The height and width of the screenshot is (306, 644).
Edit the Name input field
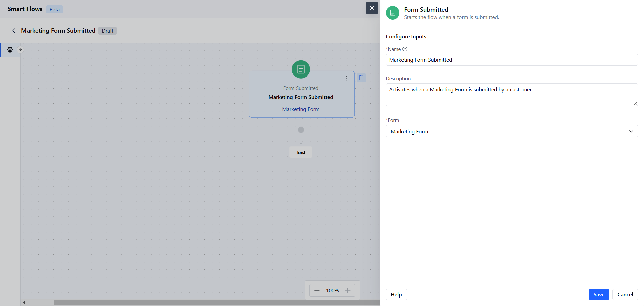click(512, 60)
